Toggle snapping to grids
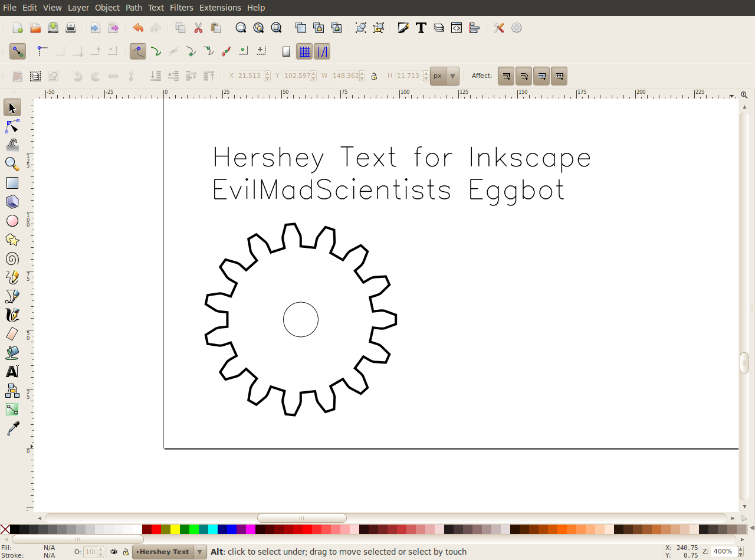The width and height of the screenshot is (755, 560). [x=304, y=52]
